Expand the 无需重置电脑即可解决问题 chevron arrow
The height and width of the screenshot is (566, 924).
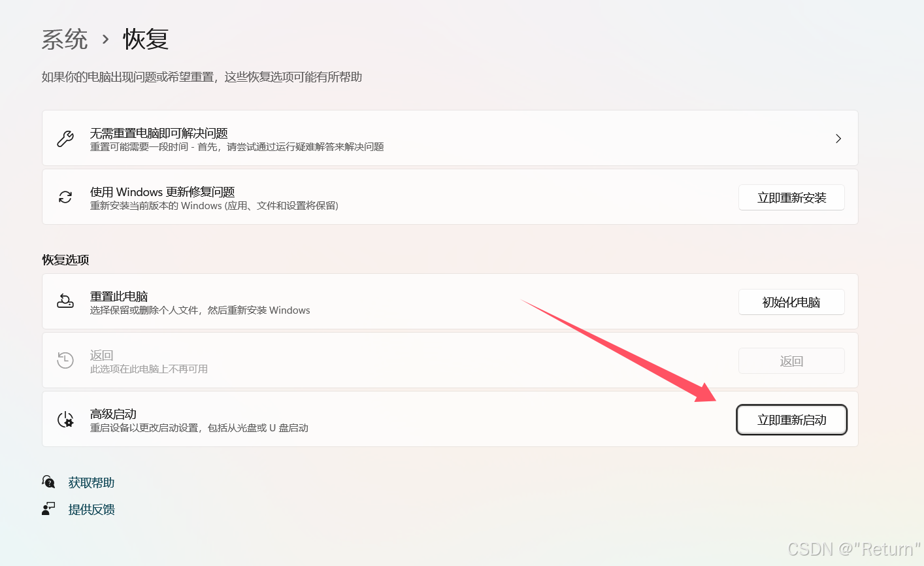coord(838,139)
